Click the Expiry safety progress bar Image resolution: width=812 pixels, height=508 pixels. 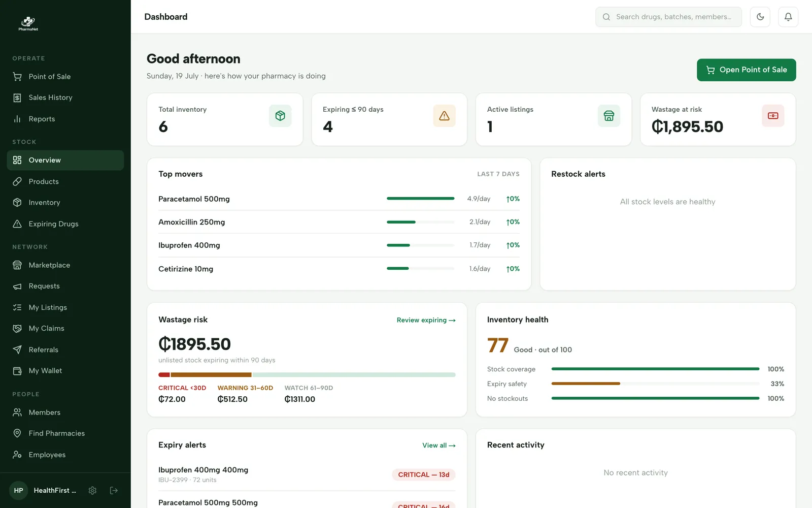655,384
